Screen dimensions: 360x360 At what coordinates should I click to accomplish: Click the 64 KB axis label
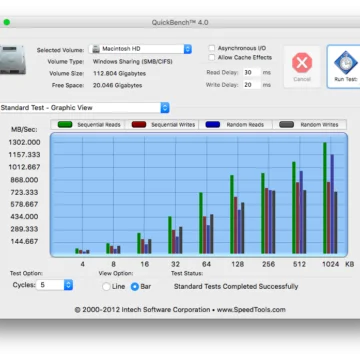[206, 264]
